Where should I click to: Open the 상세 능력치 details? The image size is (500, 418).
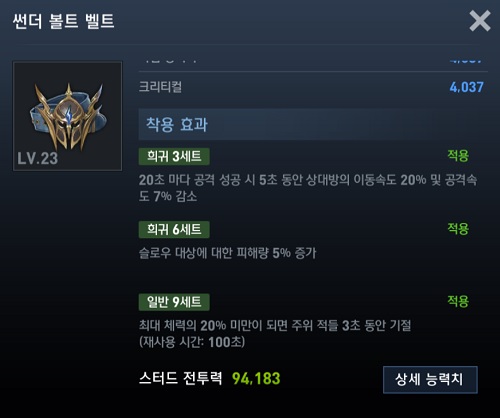coord(430,380)
